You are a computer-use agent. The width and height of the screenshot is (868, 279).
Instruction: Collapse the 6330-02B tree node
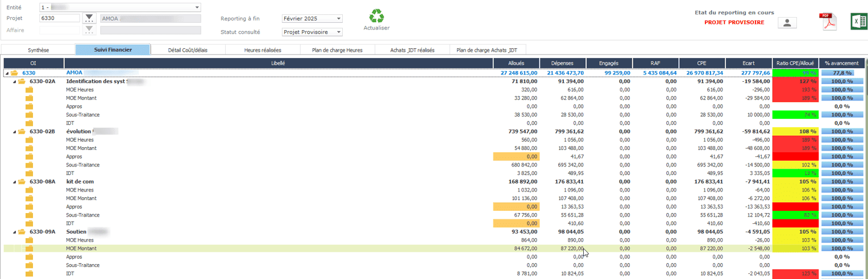pyautogui.click(x=14, y=132)
